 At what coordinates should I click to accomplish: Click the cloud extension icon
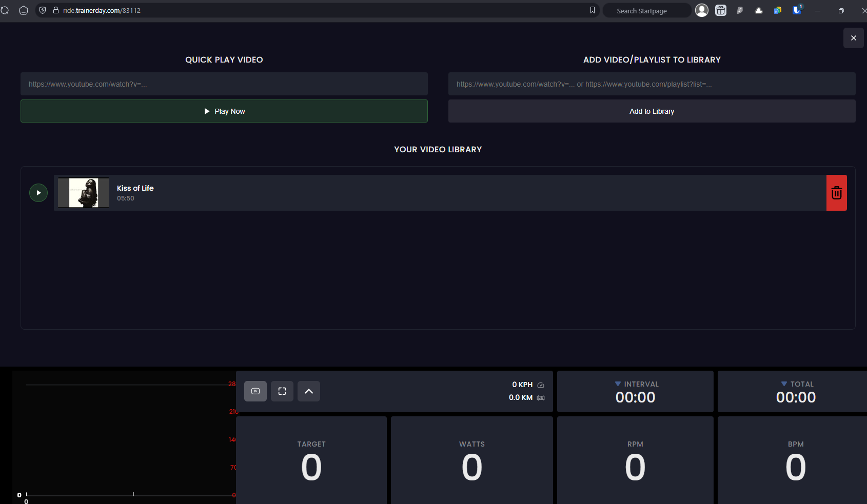pos(759,10)
